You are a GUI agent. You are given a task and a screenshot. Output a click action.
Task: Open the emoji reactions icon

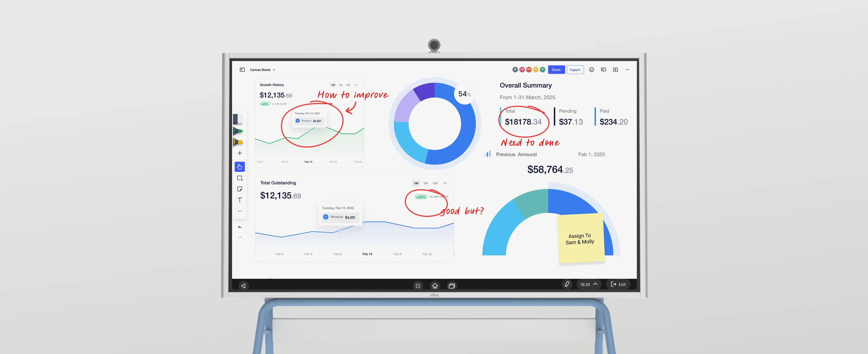[x=591, y=70]
